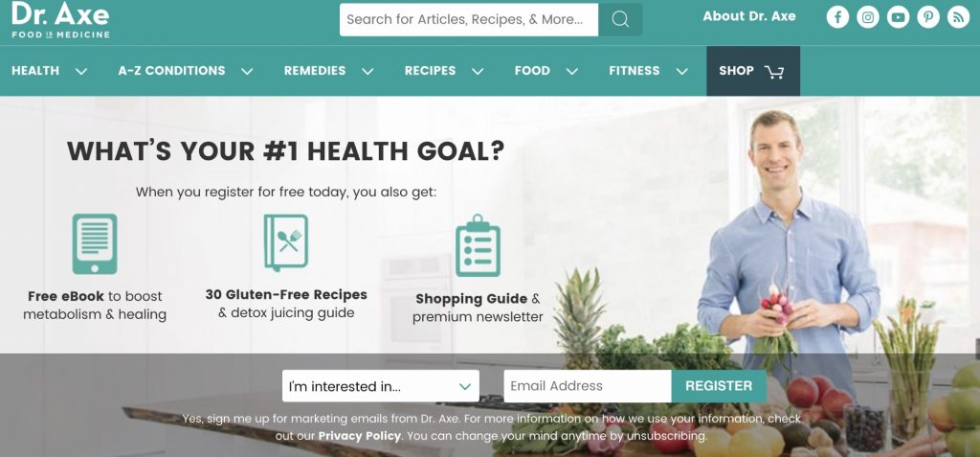Open the Instagram social icon

tap(867, 17)
